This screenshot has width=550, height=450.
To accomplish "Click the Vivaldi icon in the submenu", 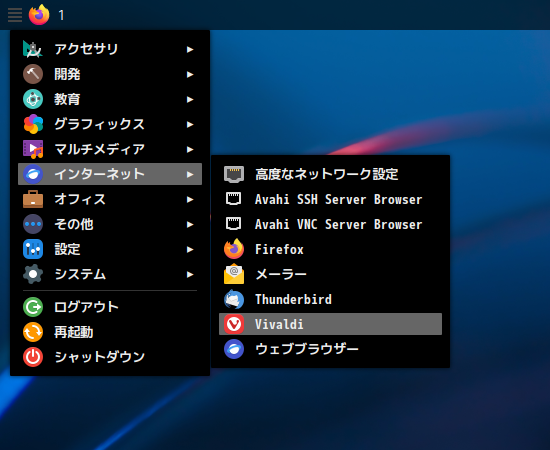I will coord(234,324).
